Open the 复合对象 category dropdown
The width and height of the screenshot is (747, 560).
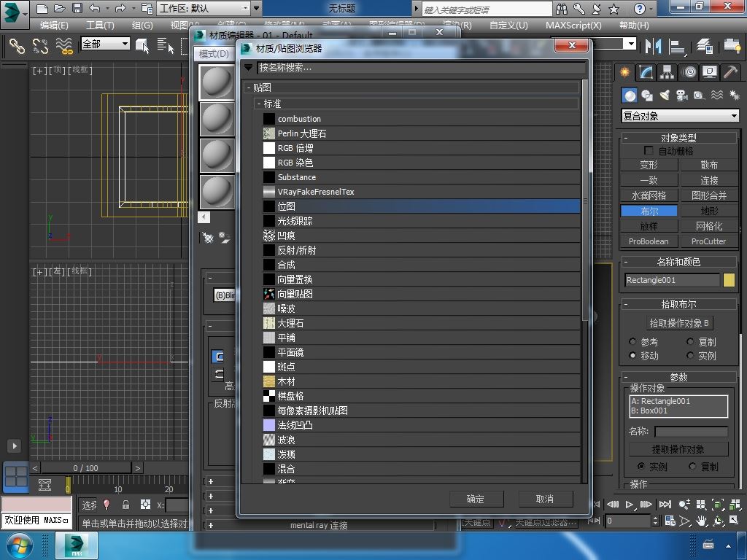pos(680,116)
